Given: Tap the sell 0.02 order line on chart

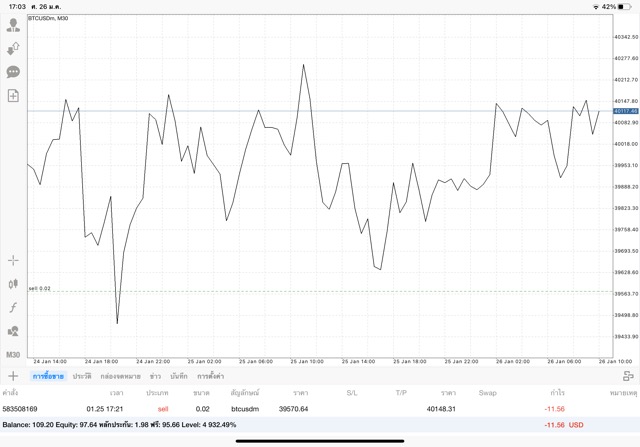Looking at the screenshot, I should tap(300, 291).
